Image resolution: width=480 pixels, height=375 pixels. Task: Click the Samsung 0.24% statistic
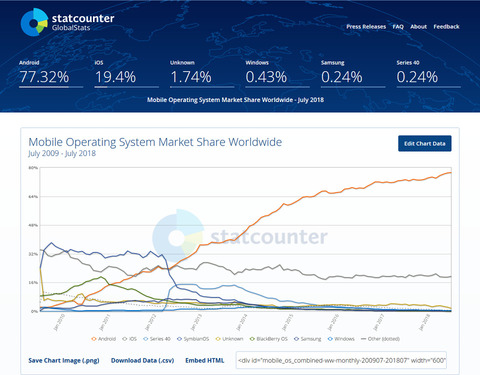pyautogui.click(x=353, y=74)
